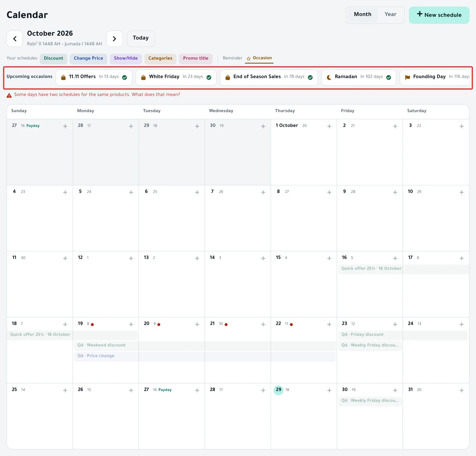Click plus icon on day 12 cell
Viewport: 476px width, 456px height.
click(131, 258)
